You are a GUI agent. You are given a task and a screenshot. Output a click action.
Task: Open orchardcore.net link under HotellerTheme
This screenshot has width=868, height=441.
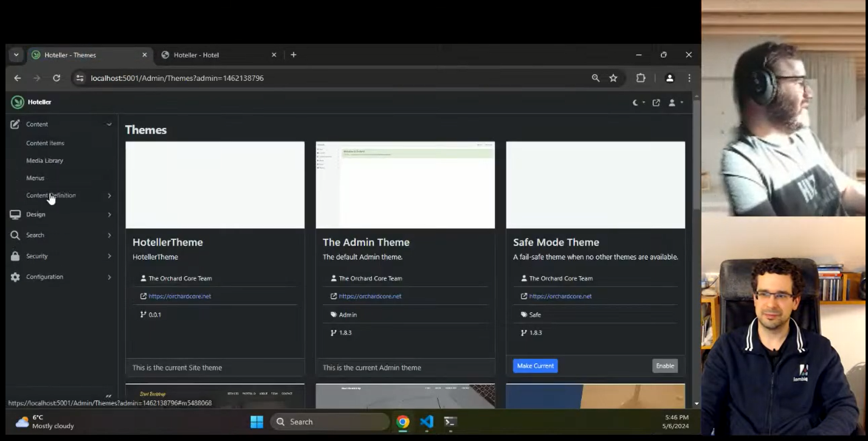pyautogui.click(x=180, y=296)
